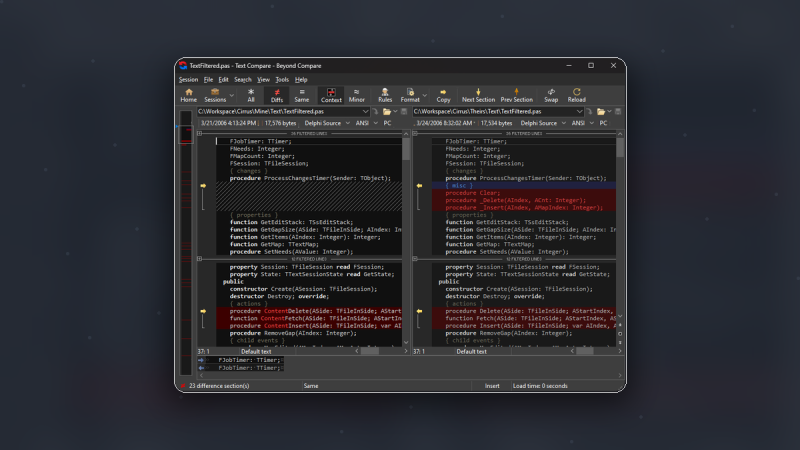Screen dimensions: 800x450
Task: Open the Home view from the toolbar
Action: [x=188, y=95]
